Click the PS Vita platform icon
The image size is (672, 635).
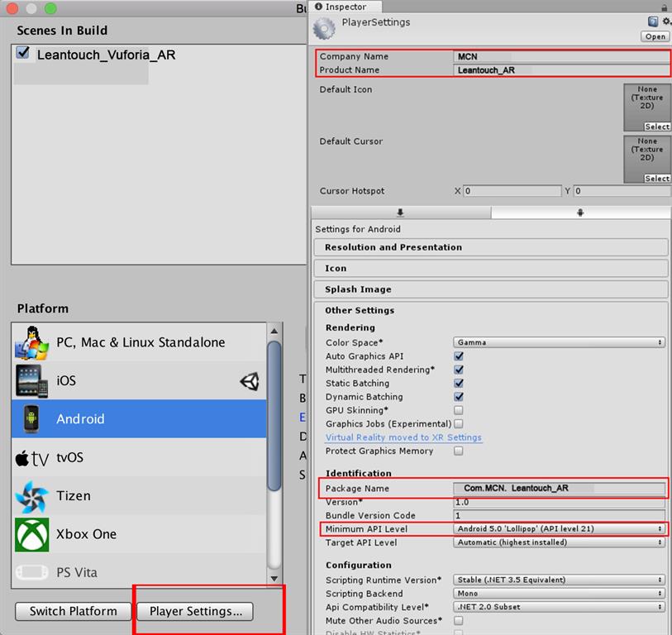pos(31,571)
